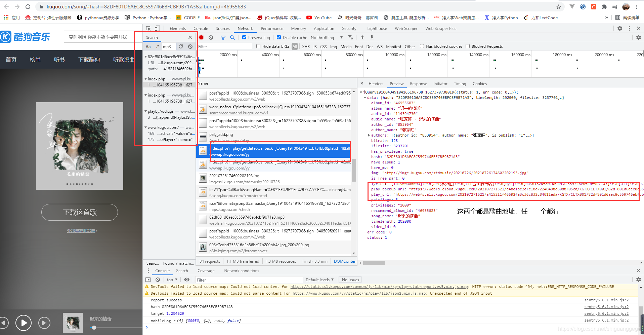Filter requests by Media type
The height and width of the screenshot is (335, 644).
click(346, 46)
